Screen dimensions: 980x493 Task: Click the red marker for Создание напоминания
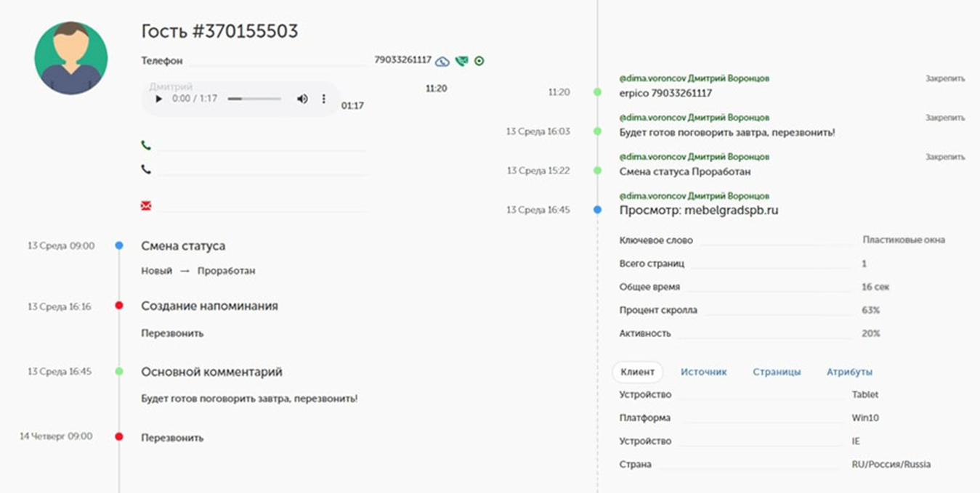119,306
